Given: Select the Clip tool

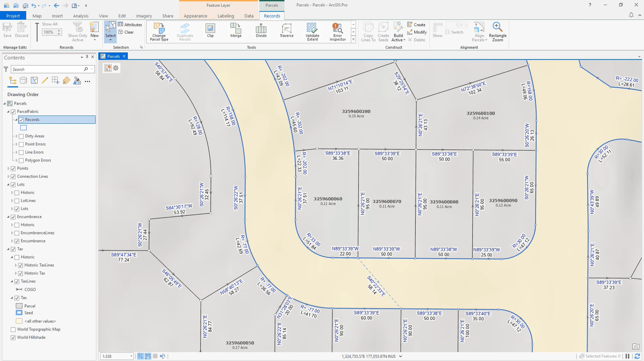Looking at the screenshot, I should [210, 31].
